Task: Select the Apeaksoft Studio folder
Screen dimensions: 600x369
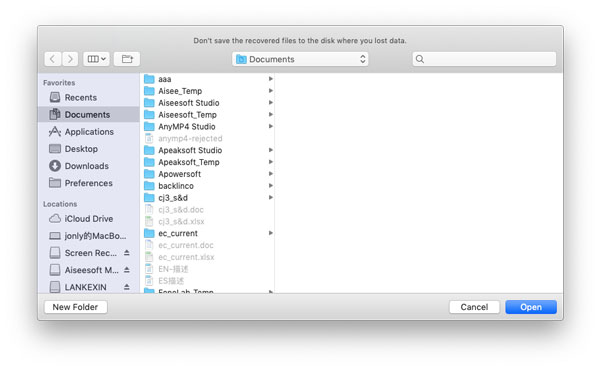Action: click(x=207, y=150)
